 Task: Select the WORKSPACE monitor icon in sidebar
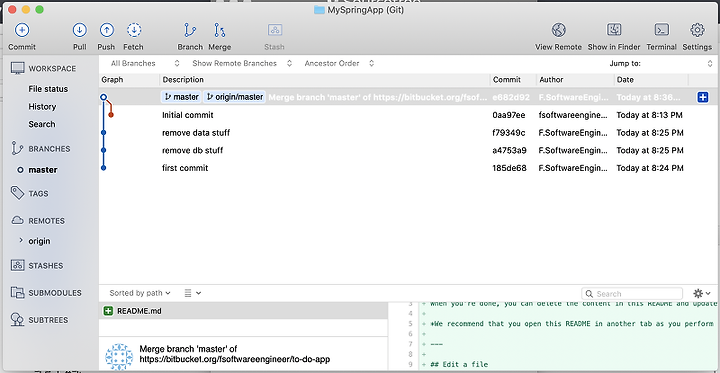pyautogui.click(x=17, y=68)
